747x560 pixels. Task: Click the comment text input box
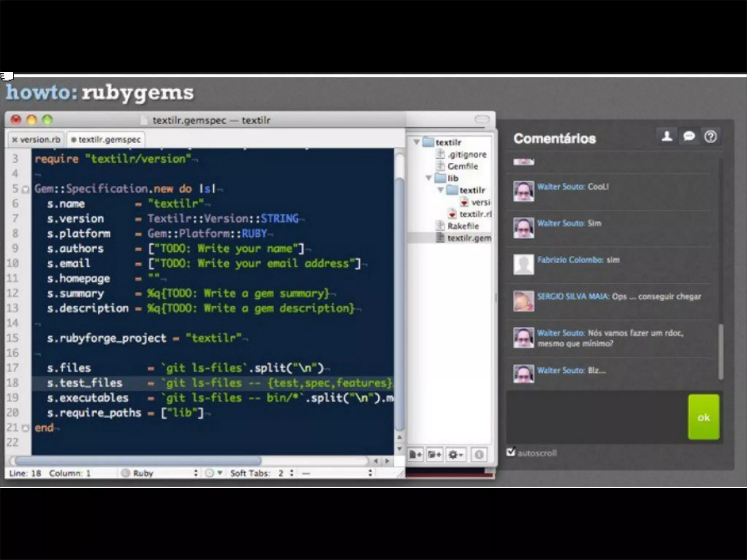pos(596,417)
